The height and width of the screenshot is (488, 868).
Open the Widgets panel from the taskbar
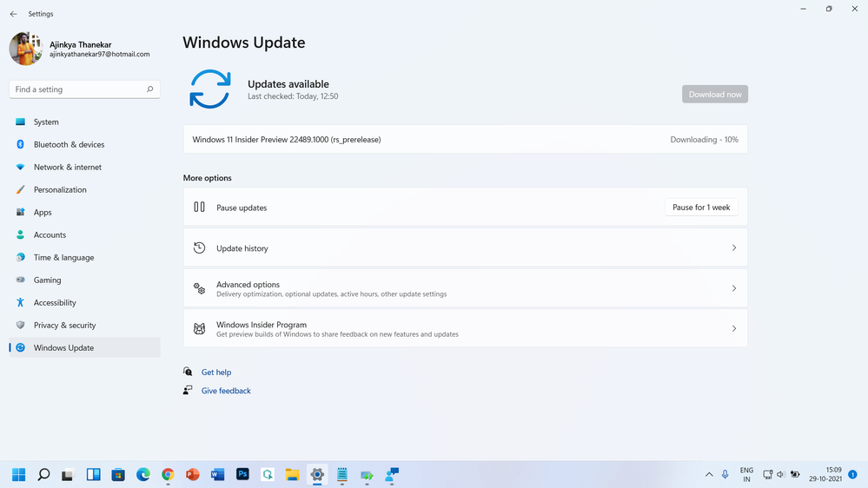click(x=93, y=475)
